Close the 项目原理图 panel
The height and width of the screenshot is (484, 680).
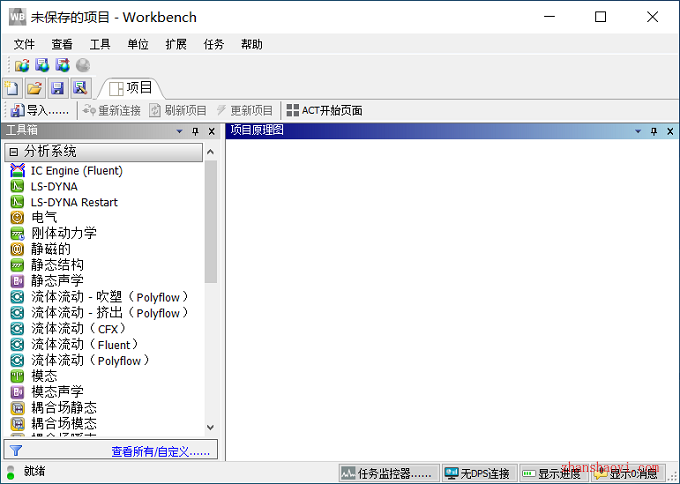point(670,131)
